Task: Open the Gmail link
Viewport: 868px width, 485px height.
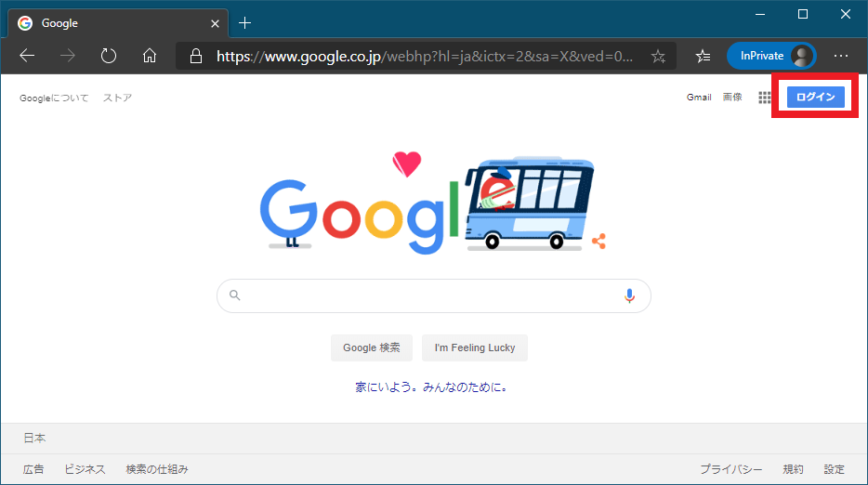Action: point(699,98)
